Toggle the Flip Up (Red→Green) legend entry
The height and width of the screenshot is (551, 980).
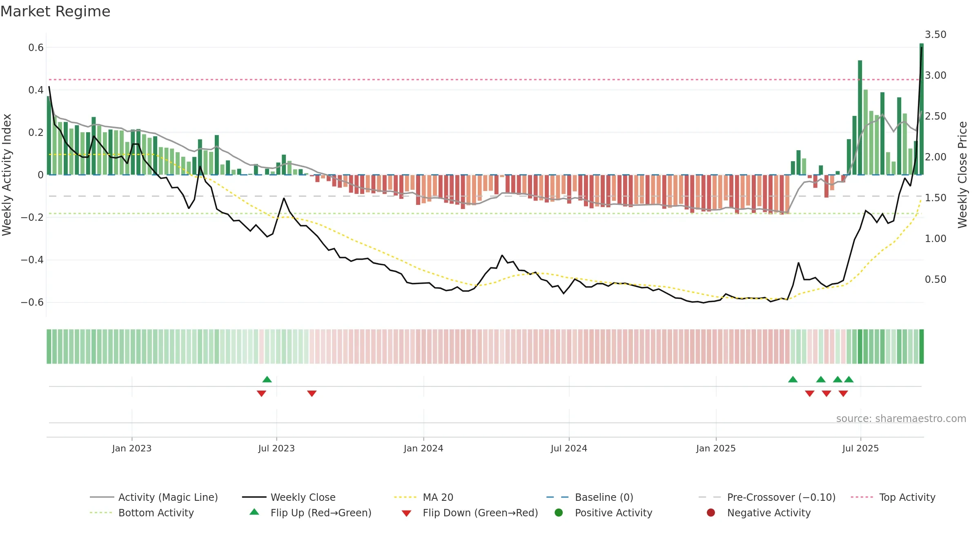[x=310, y=513]
